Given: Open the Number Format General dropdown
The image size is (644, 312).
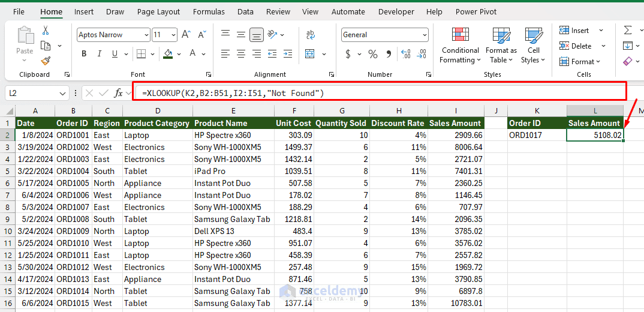Looking at the screenshot, I should [425, 35].
